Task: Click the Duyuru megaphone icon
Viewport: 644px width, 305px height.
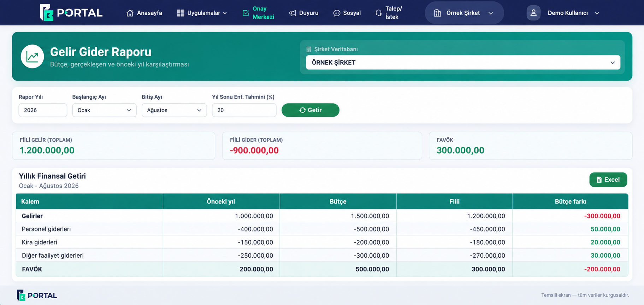Action: 293,13
